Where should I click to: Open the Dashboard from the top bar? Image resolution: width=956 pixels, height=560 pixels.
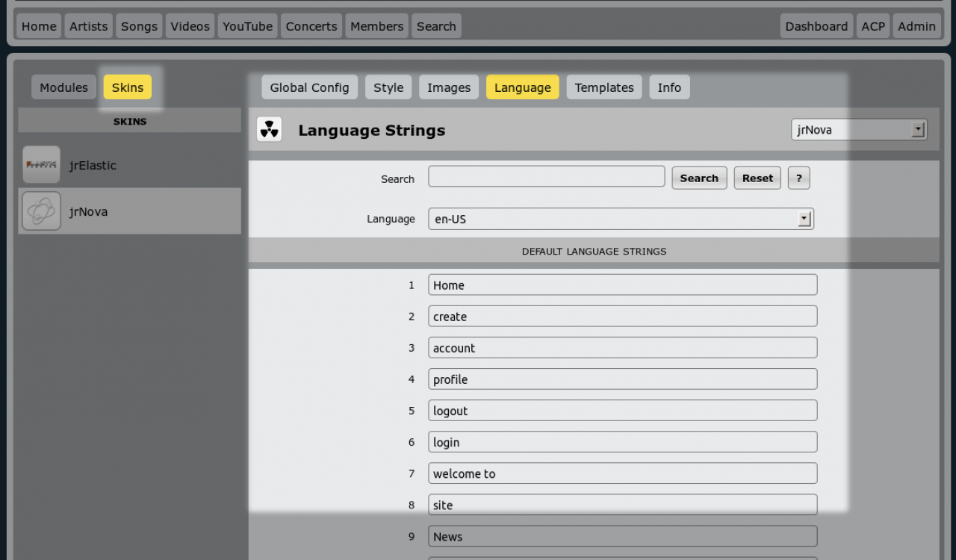pyautogui.click(x=816, y=26)
